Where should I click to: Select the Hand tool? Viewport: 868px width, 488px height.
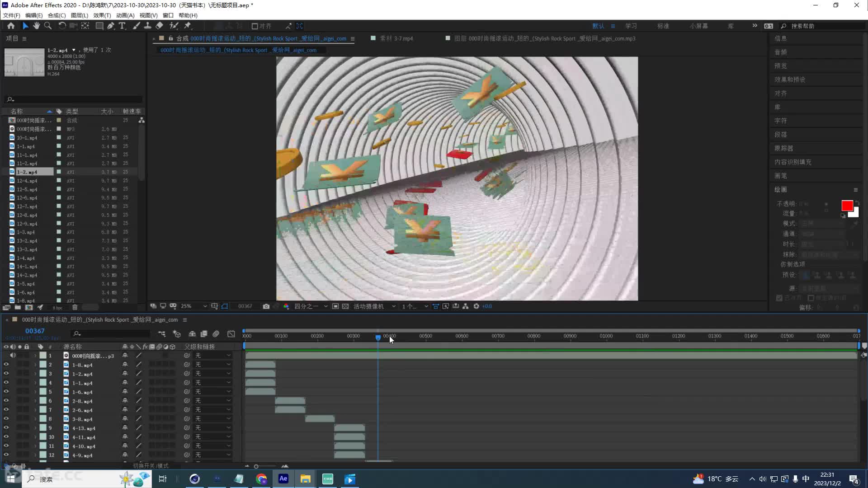(36, 26)
